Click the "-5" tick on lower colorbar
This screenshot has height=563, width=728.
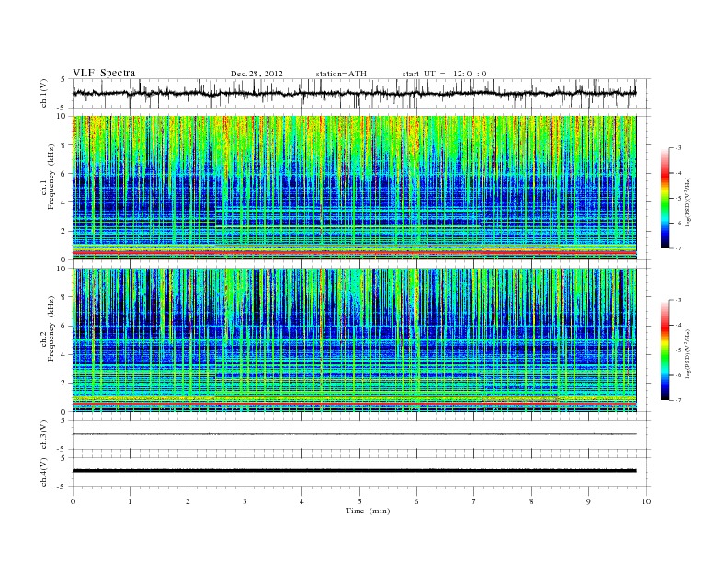pos(678,350)
